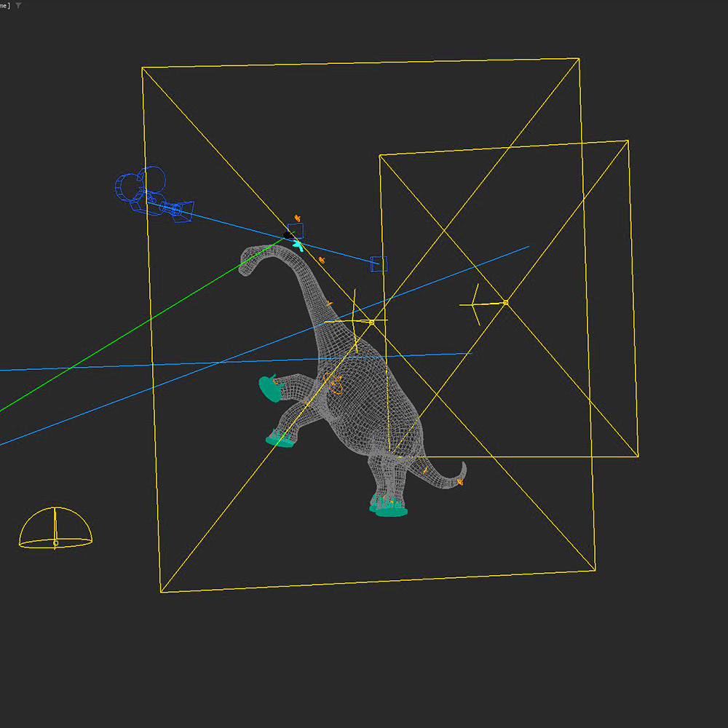Select center node of smaller yellow light frame
The image size is (728, 728).
pyautogui.click(x=506, y=302)
